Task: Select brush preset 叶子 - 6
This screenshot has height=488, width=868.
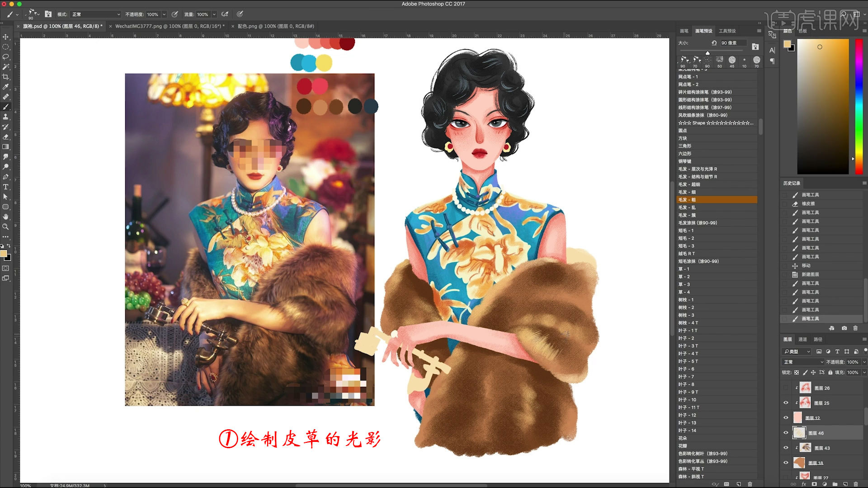Action: (x=717, y=369)
